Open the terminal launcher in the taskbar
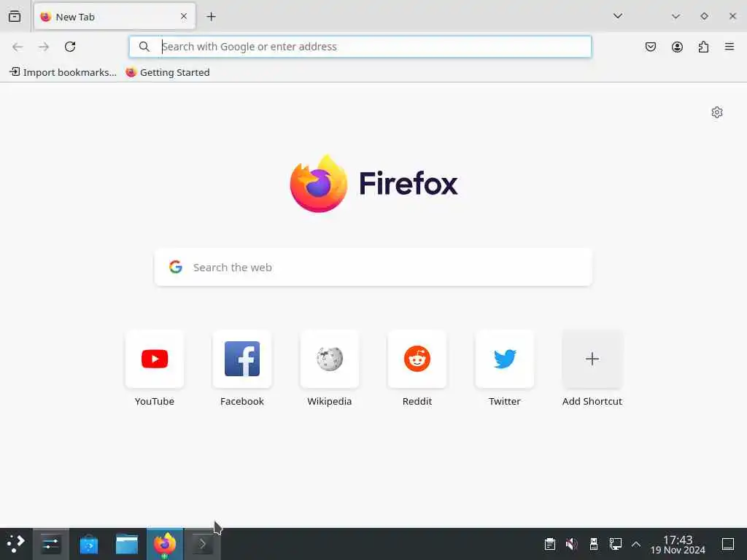Screen dimensions: 747x560 pos(203,544)
